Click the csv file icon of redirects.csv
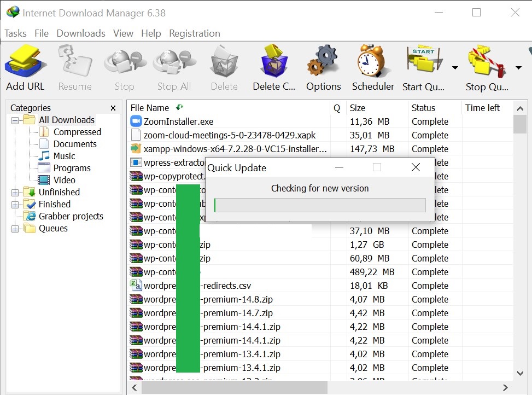 (136, 286)
